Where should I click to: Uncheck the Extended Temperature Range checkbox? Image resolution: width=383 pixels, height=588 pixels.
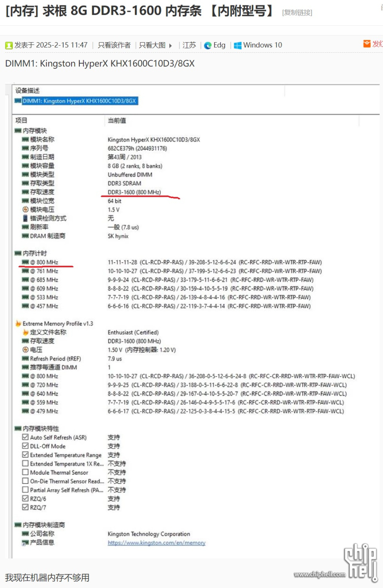pos(25,455)
